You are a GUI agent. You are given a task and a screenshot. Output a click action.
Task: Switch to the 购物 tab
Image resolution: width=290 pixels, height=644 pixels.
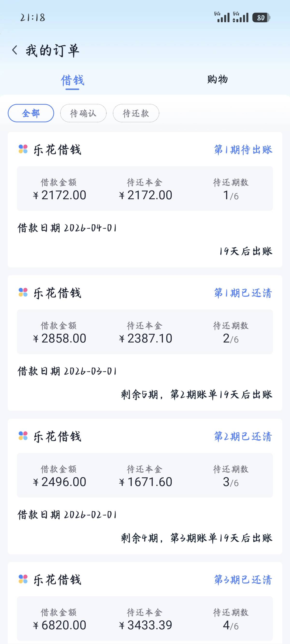click(217, 80)
